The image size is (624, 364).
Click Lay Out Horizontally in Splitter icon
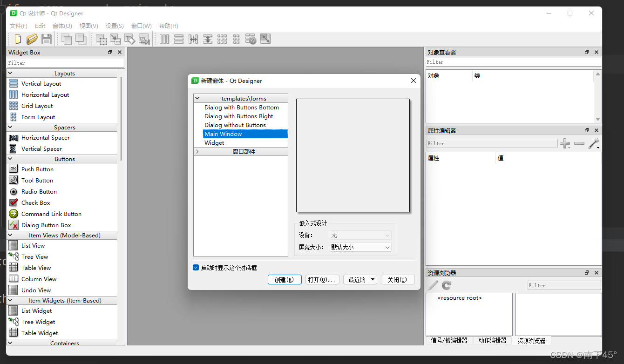point(193,39)
